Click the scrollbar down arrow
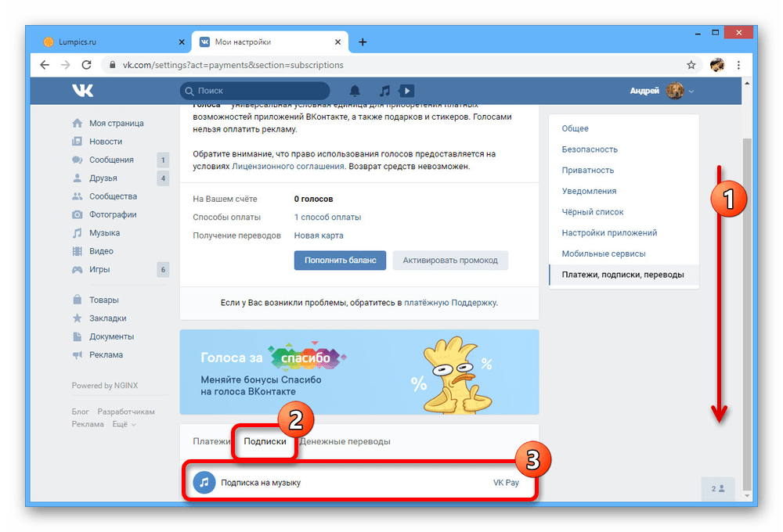The height and width of the screenshot is (532, 783). tap(746, 495)
